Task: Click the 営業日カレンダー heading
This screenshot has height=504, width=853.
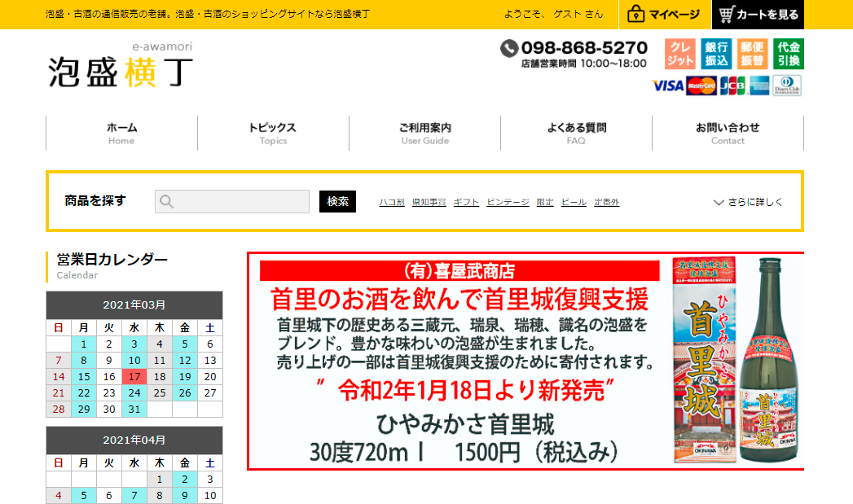Action: tap(112, 260)
